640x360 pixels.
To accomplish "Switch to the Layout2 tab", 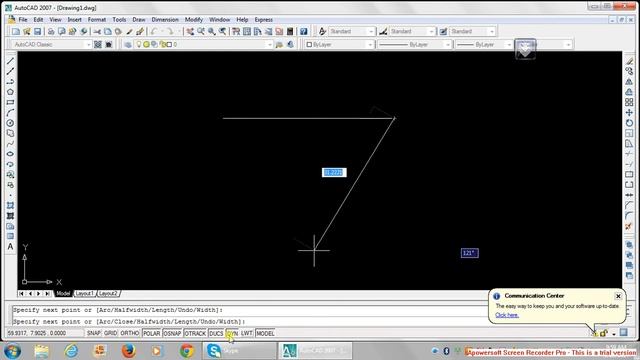I will pyautogui.click(x=108, y=293).
